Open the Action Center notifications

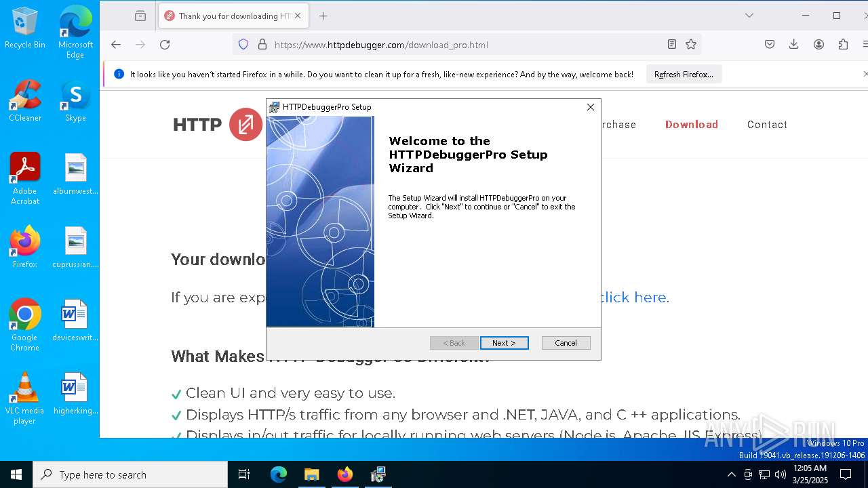point(846,474)
